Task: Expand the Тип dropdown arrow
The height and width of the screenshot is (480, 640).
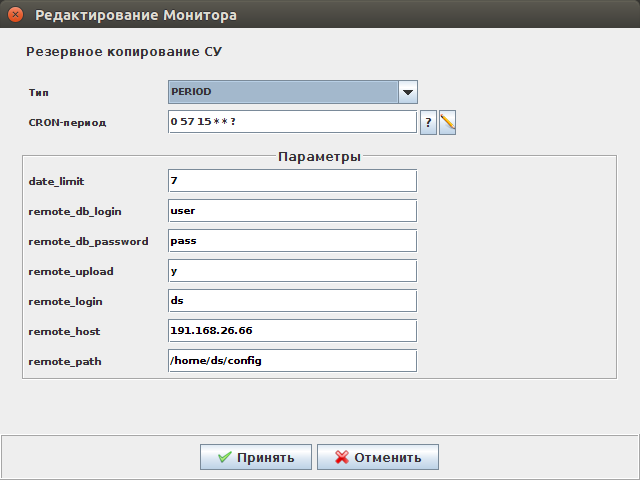Action: pos(407,92)
